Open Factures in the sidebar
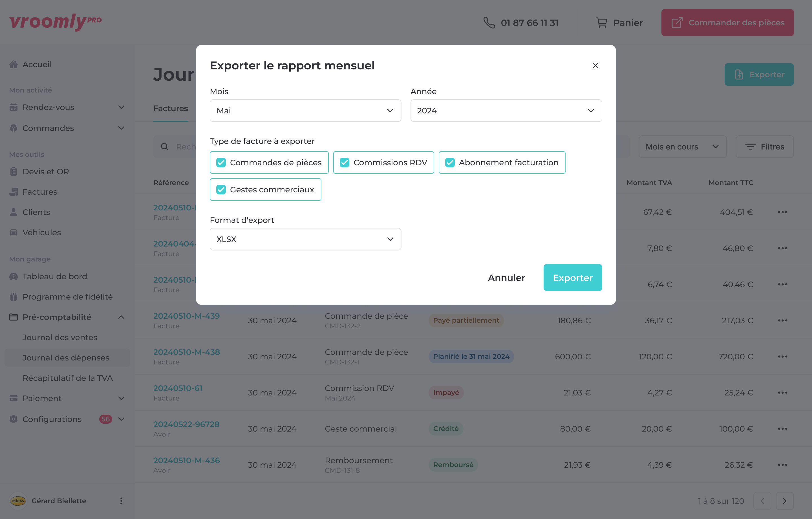Viewport: 812px width, 519px height. pos(40,192)
